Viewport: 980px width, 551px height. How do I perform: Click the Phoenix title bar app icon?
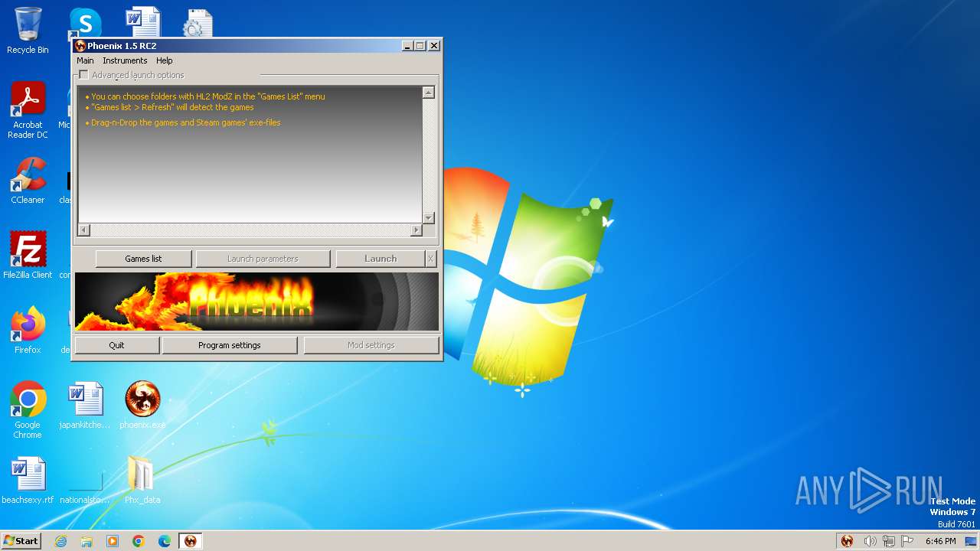[x=80, y=46]
